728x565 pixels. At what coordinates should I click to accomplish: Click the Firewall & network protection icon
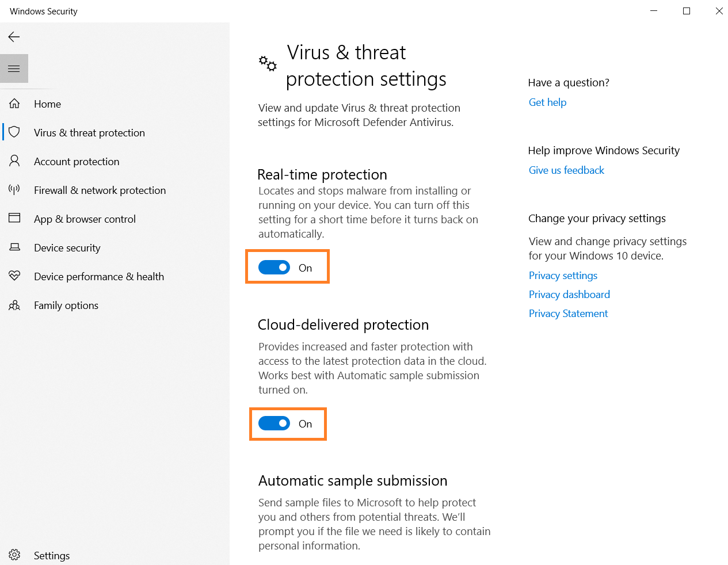point(14,190)
